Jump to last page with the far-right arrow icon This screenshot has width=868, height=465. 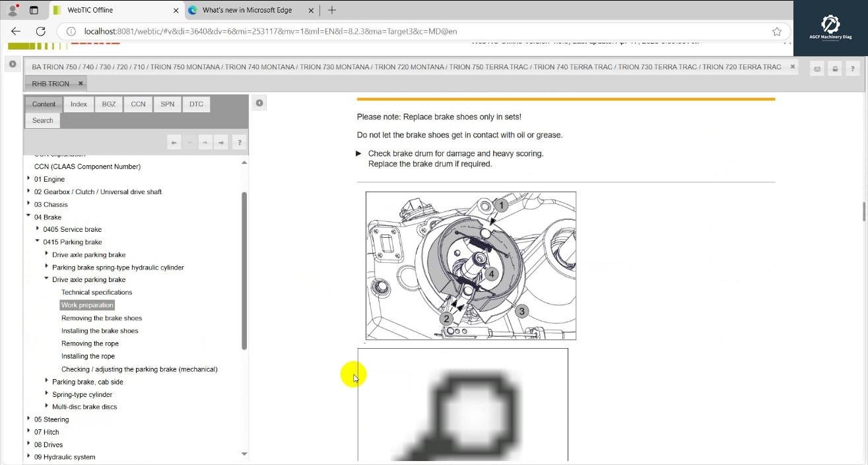coord(220,142)
